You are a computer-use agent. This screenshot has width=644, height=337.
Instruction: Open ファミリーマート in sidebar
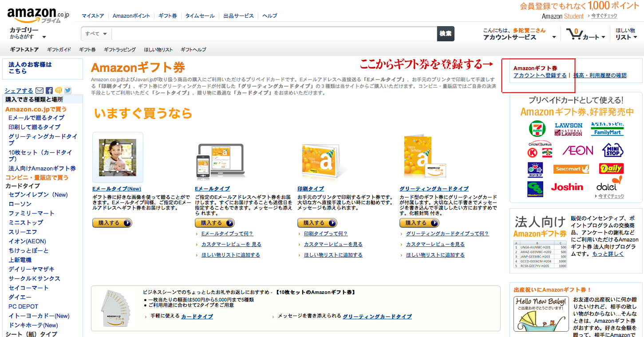pyautogui.click(x=32, y=213)
